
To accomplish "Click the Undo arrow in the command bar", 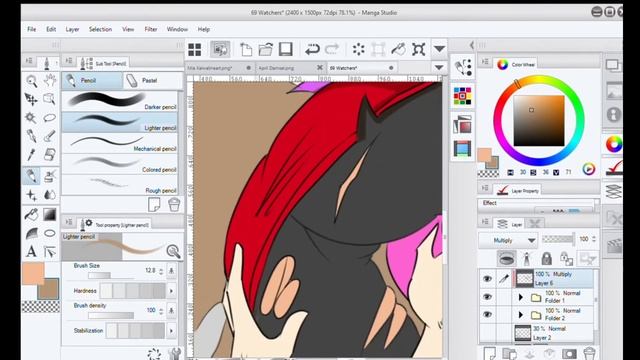I will pyautogui.click(x=312, y=49).
